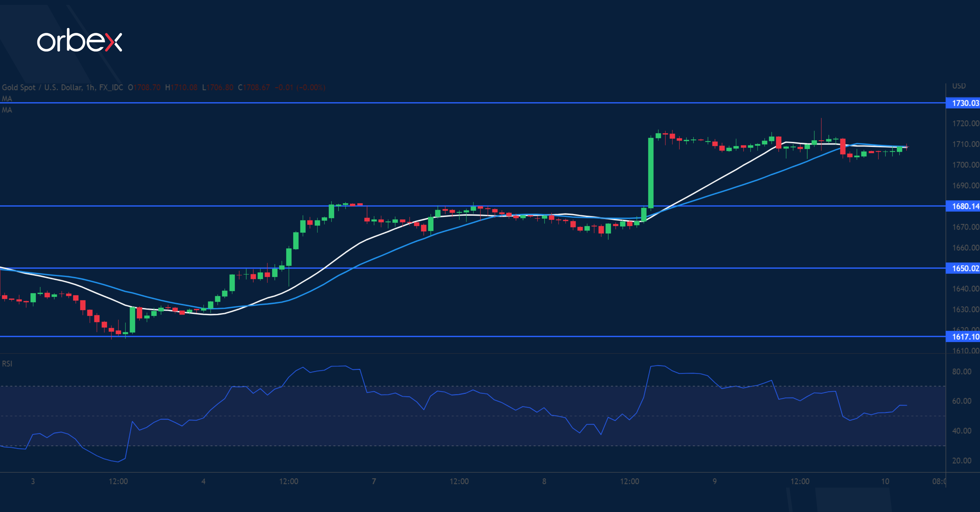Select the O1708.70 open price value
Screen dimensions: 980x512
(x=145, y=87)
